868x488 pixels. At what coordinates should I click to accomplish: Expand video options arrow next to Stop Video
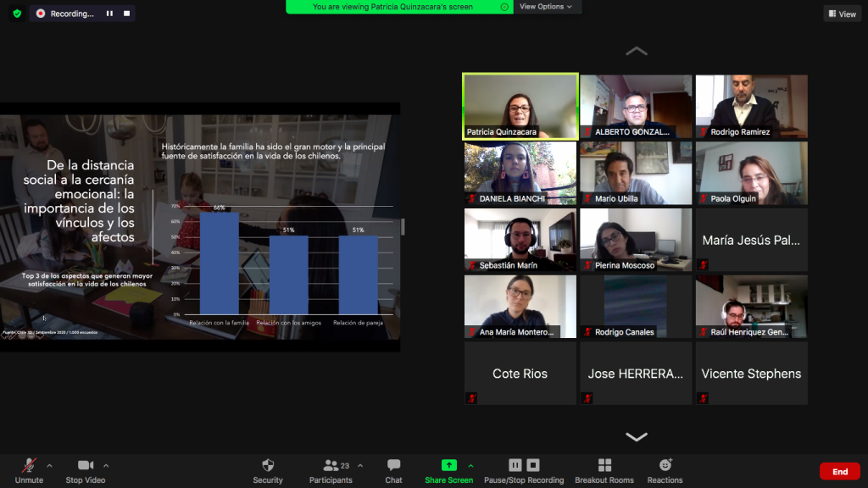[x=106, y=465]
